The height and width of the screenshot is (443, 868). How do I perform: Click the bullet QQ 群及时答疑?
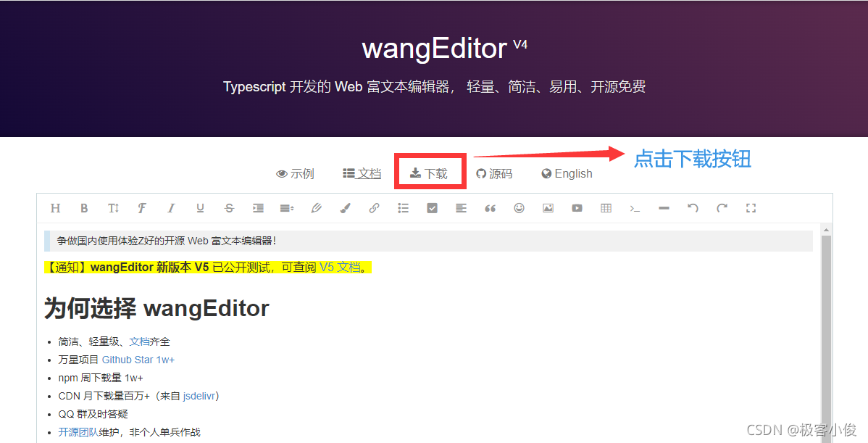pos(93,414)
